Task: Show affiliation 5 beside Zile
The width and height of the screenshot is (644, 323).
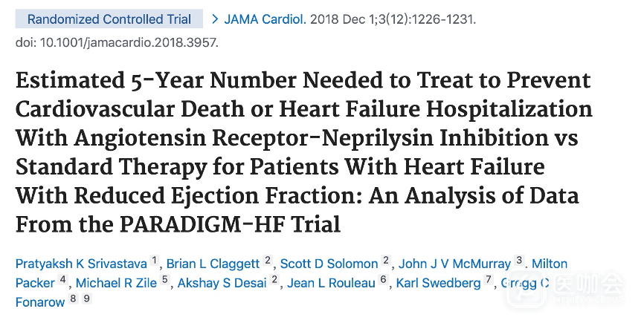Action: click(x=165, y=280)
